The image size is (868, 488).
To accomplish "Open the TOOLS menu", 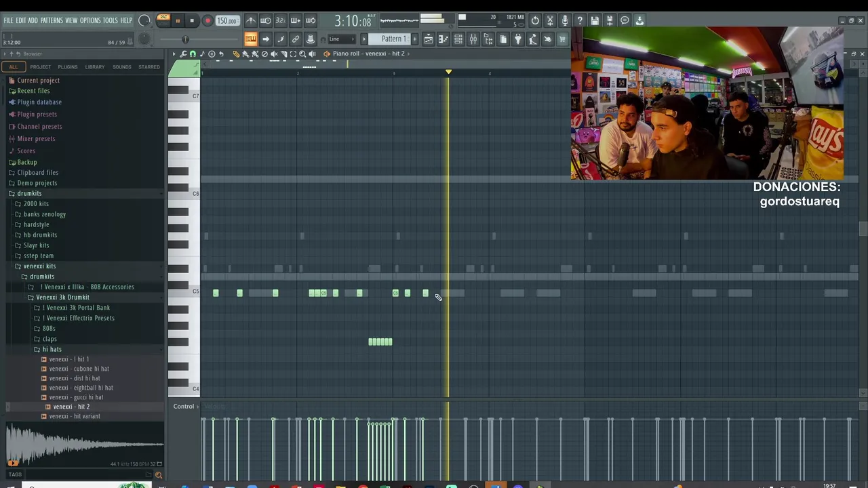I will pyautogui.click(x=111, y=20).
